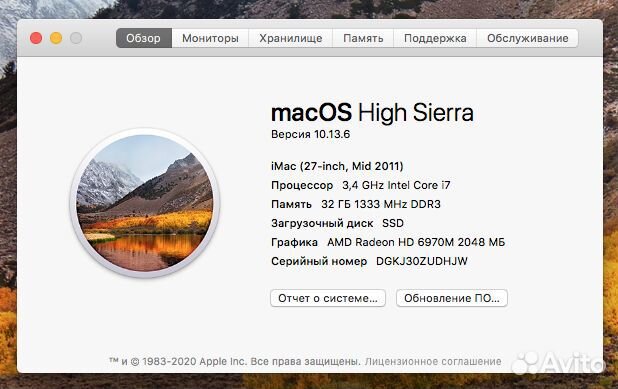This screenshot has width=618, height=389.
Task: Click the macOS High Sierra title
Action: pyautogui.click(x=372, y=113)
